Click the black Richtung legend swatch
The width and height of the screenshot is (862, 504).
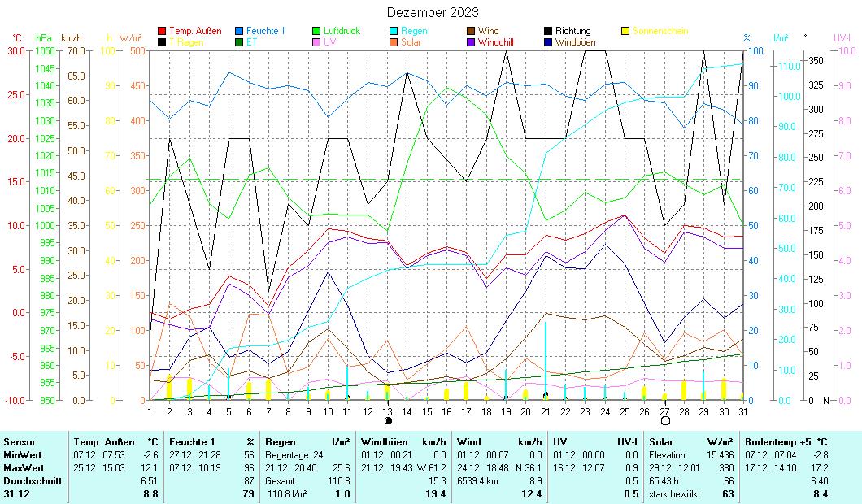pyautogui.click(x=548, y=32)
